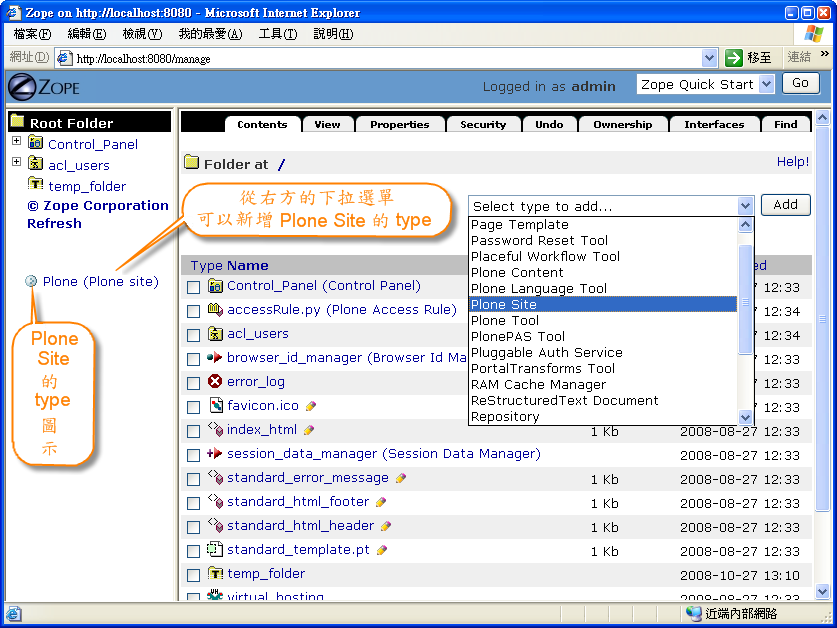Choose RAM Cache Manager from the type list
This screenshot has width=837, height=628.
pos(603,384)
